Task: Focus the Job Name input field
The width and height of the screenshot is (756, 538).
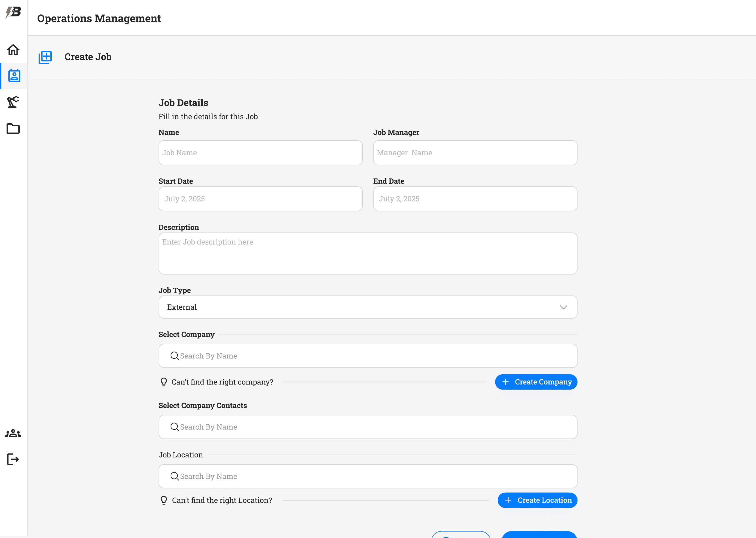Action: 260,153
